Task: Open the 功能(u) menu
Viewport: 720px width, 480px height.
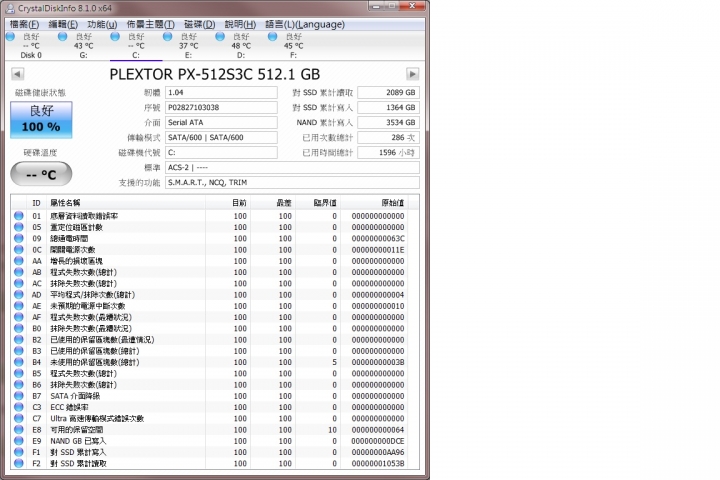Action: click(102, 24)
